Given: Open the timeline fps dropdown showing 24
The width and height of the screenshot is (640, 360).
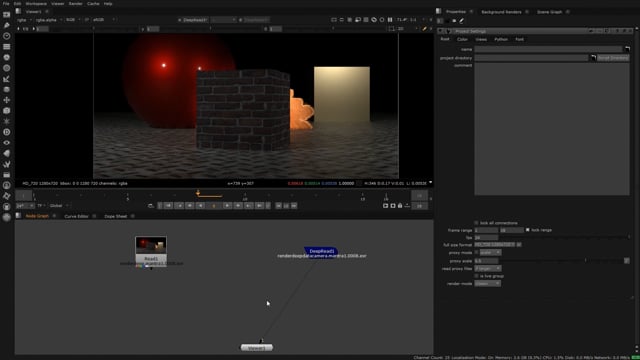Looking at the screenshot, I should point(25,206).
